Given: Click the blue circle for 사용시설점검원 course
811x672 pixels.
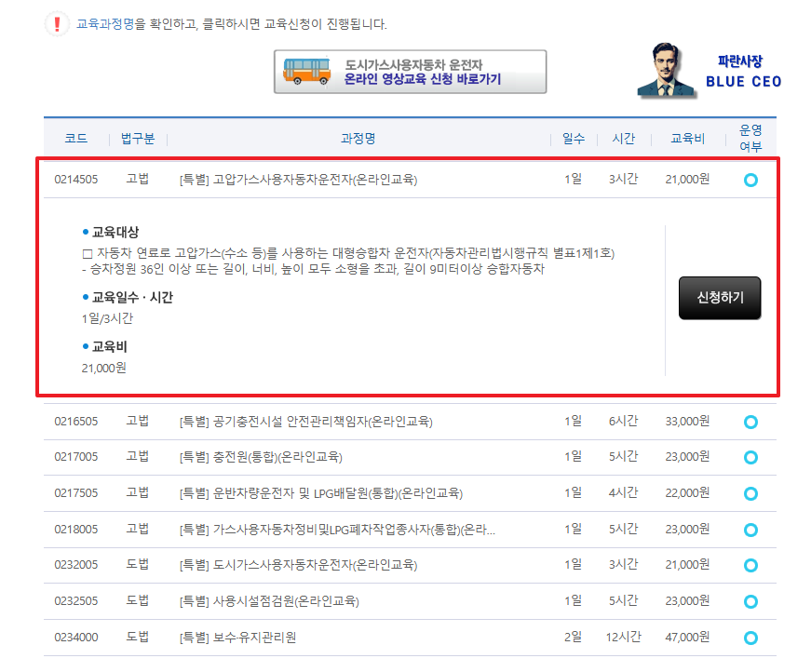Looking at the screenshot, I should click(x=750, y=601).
